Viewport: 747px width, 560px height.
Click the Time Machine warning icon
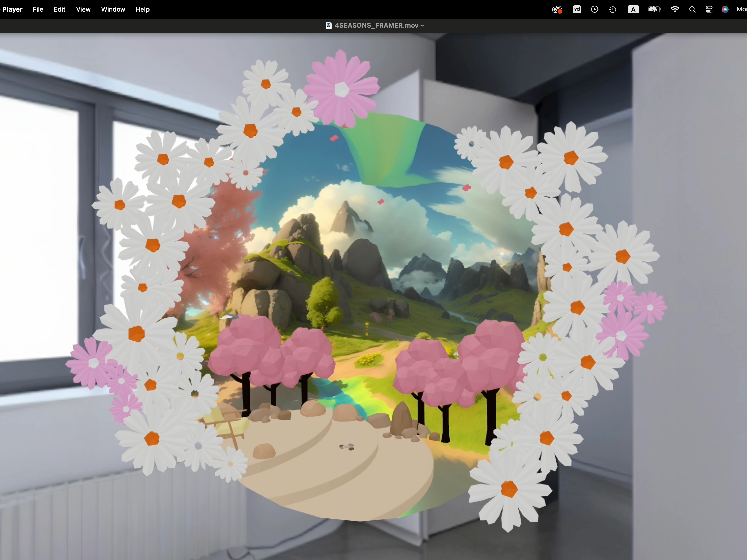pos(613,10)
